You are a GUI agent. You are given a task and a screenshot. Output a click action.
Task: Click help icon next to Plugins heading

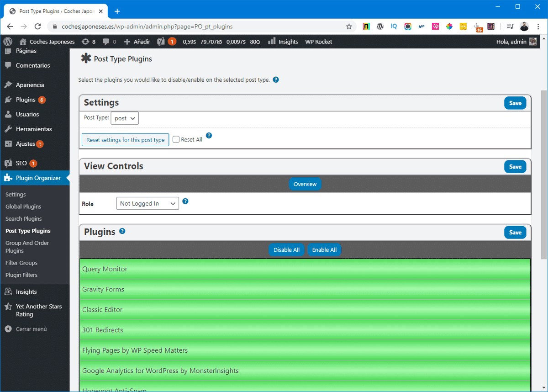coord(122,231)
